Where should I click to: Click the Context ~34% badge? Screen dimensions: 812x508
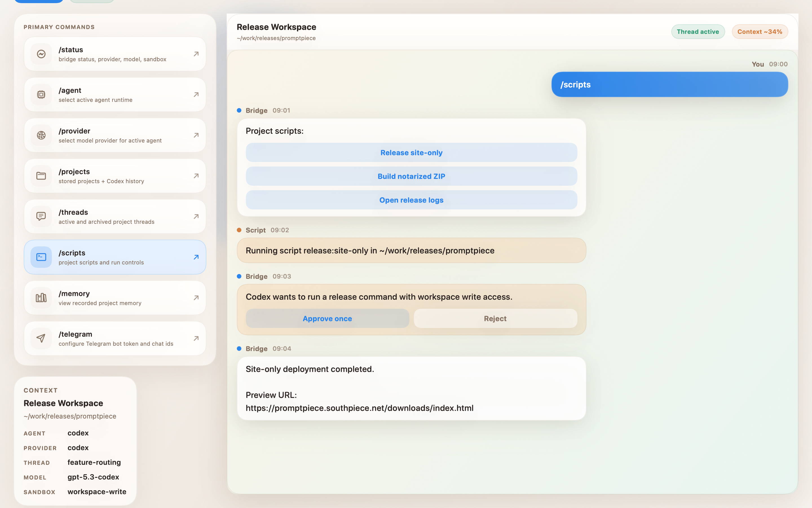[760, 32]
